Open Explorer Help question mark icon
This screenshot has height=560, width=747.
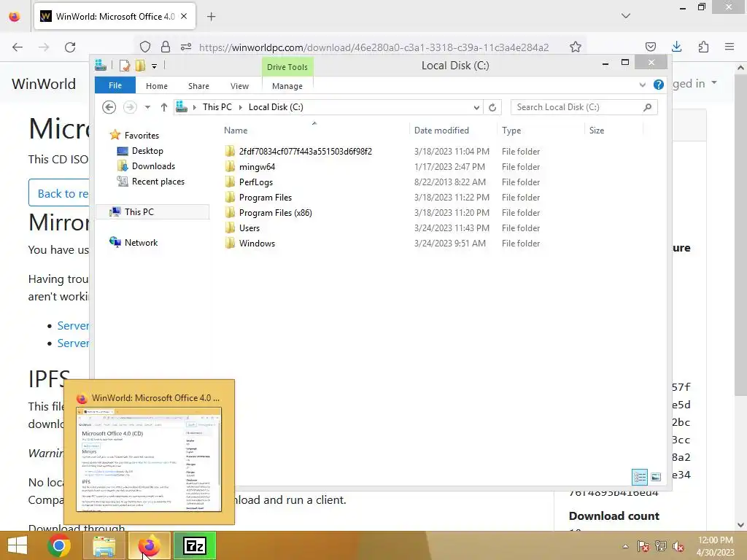(x=659, y=85)
